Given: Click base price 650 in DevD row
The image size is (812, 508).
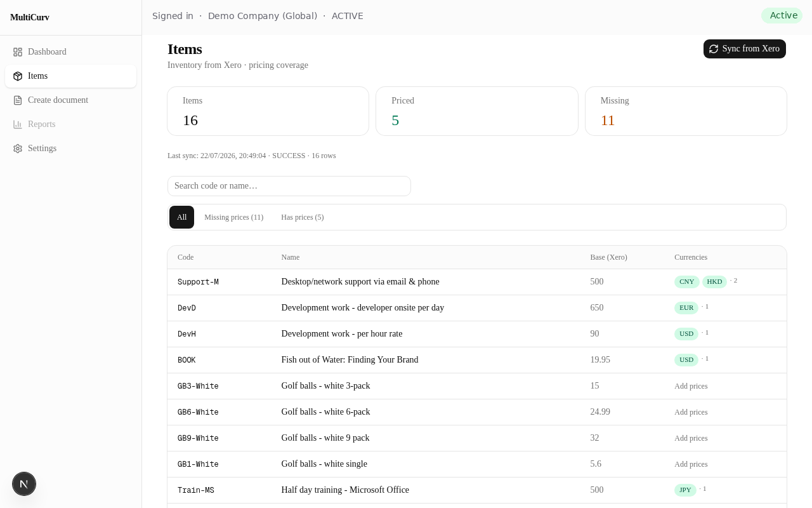Looking at the screenshot, I should [597, 307].
